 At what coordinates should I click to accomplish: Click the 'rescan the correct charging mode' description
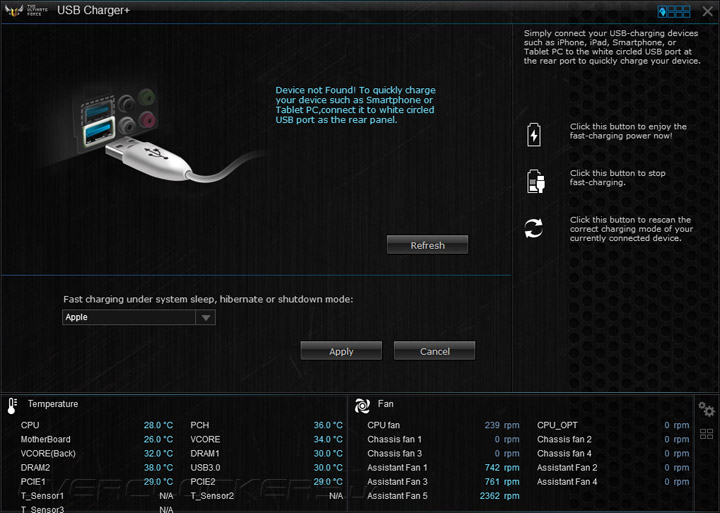[631, 229]
